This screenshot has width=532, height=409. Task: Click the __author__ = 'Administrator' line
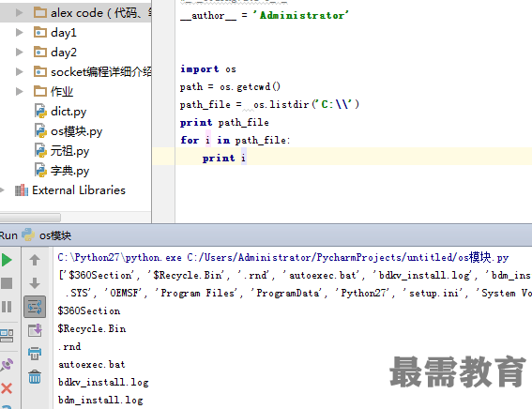265,15
